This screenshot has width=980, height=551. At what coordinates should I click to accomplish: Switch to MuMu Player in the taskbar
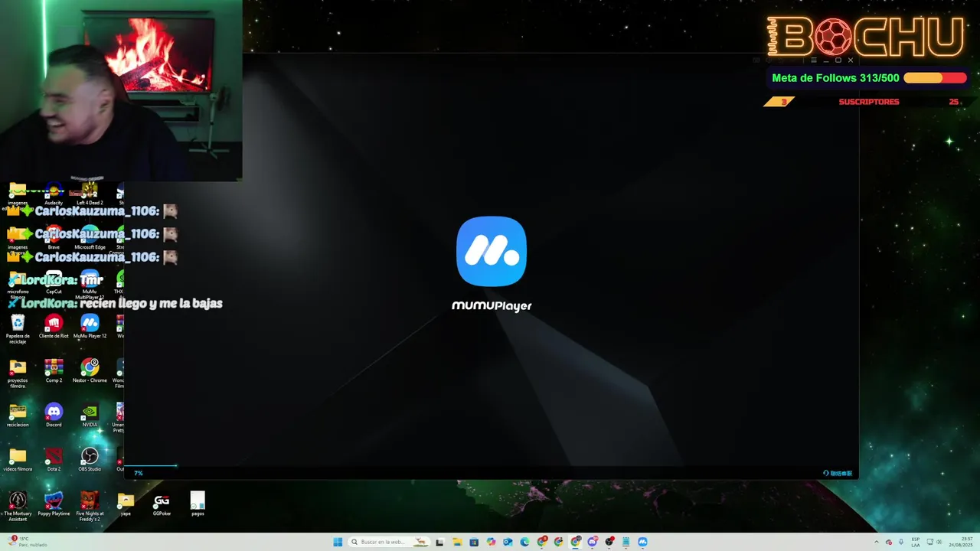coord(642,542)
